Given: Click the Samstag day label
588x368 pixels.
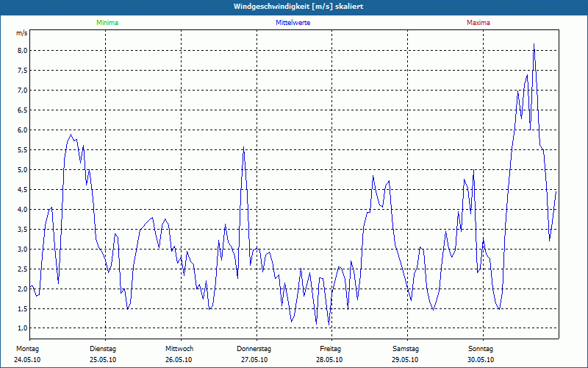Looking at the screenshot, I should pyautogui.click(x=406, y=349).
